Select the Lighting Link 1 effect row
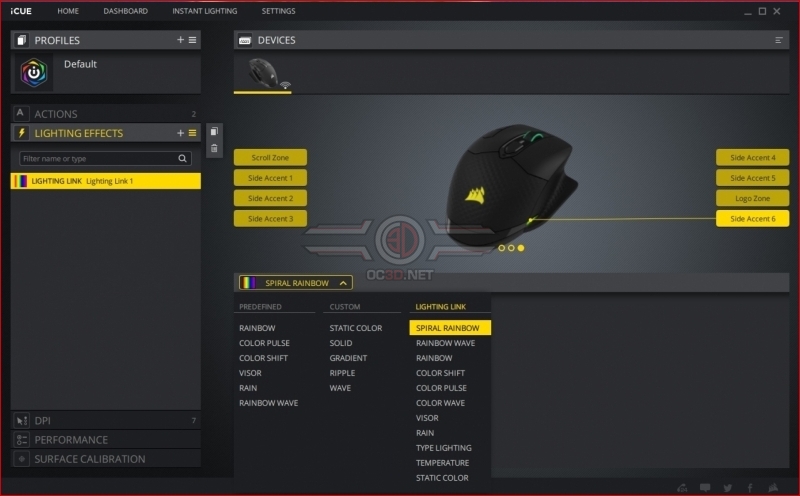The image size is (800, 496). tap(106, 181)
